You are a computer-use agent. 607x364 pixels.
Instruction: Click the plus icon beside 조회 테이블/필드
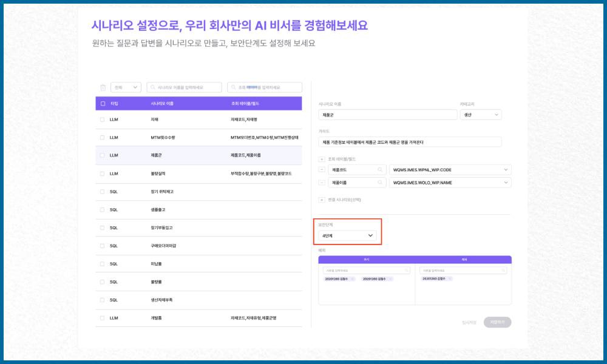click(322, 159)
